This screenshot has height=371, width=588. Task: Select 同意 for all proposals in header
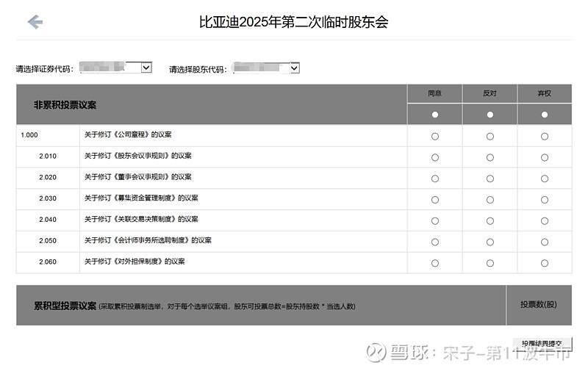(x=435, y=115)
